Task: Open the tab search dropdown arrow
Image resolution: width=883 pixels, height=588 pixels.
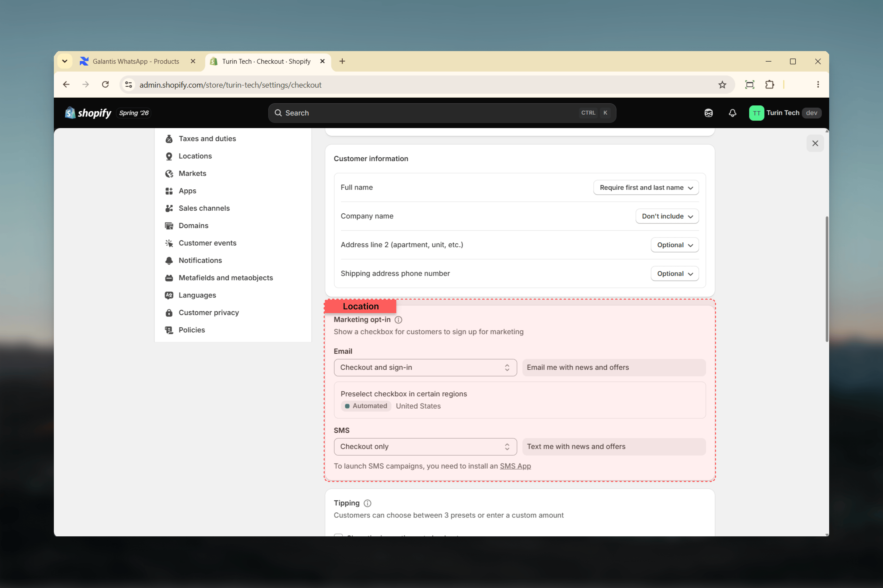Action: pos(65,62)
